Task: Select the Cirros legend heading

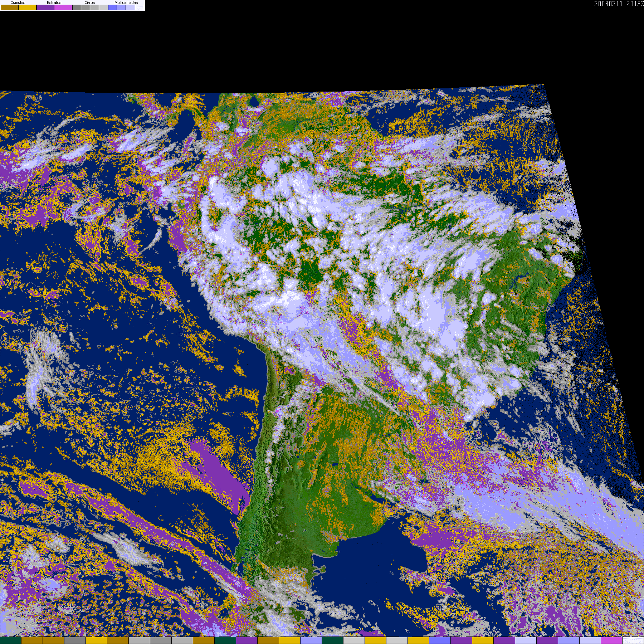Action: (x=89, y=3)
